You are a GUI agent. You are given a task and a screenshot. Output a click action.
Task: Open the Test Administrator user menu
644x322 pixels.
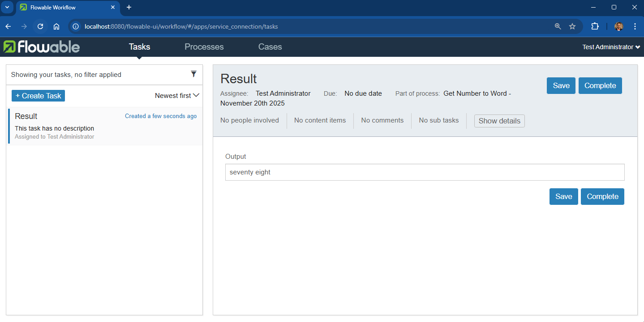(611, 47)
